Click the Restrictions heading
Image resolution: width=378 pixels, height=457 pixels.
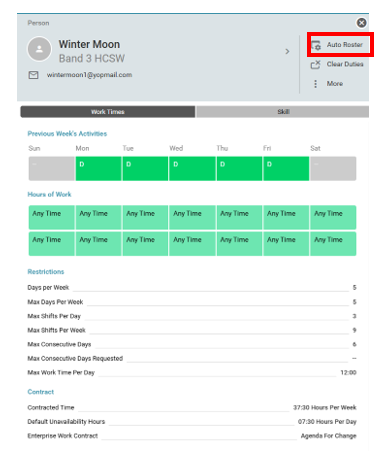point(46,272)
